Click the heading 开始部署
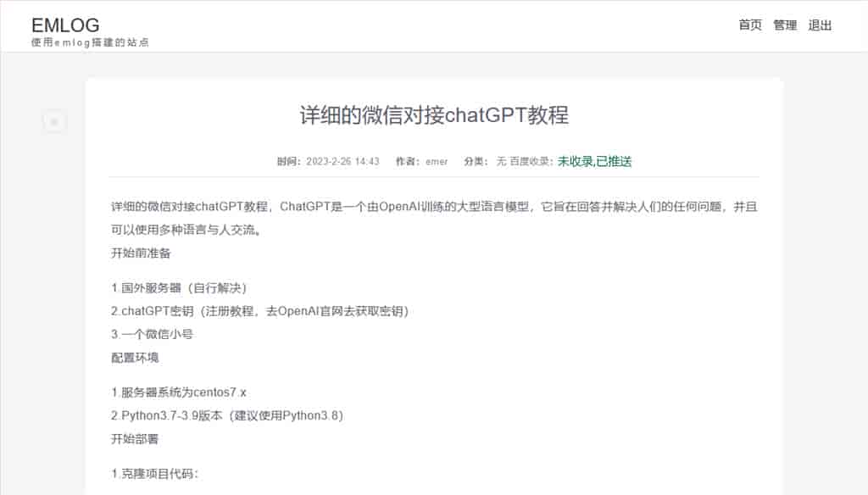 (135, 439)
